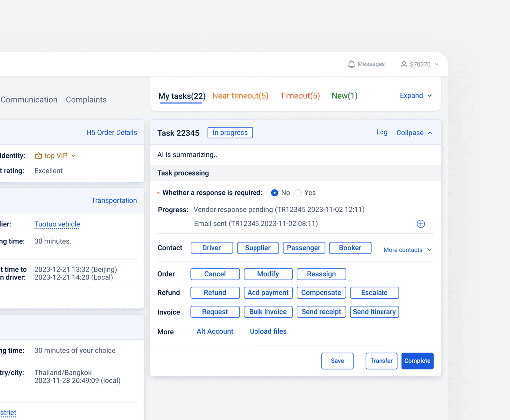
Task: Mark the task Complete
Action: 418,361
